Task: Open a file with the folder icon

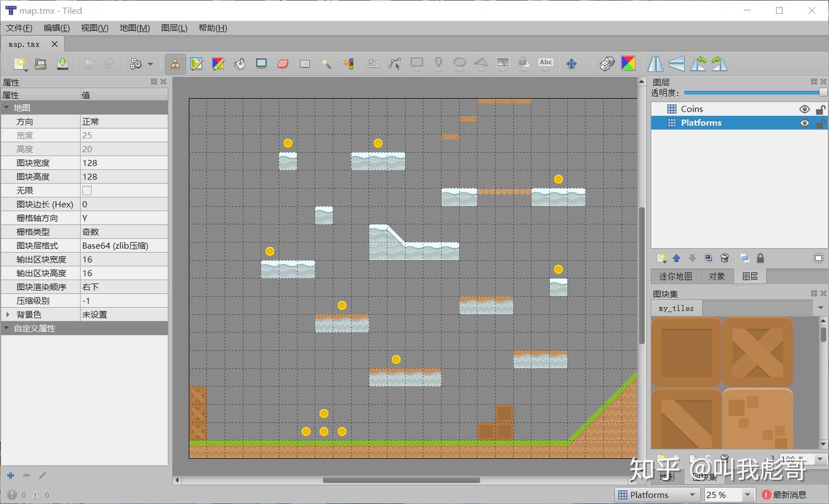Action: pyautogui.click(x=40, y=64)
